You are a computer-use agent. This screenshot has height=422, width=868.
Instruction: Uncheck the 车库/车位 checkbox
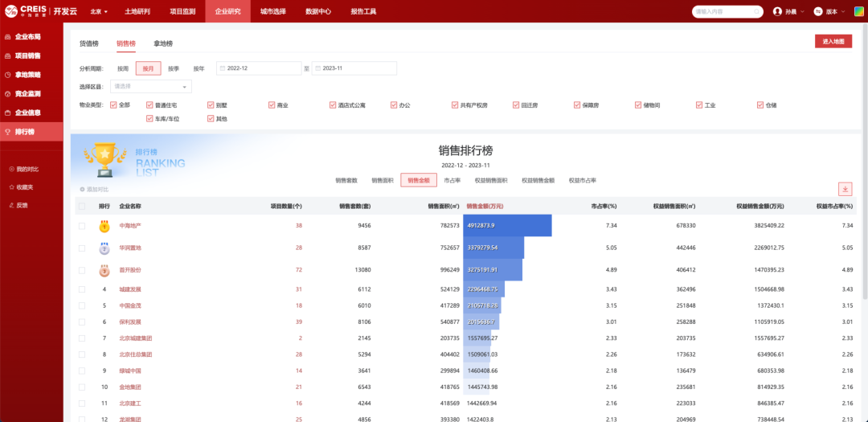coord(149,118)
